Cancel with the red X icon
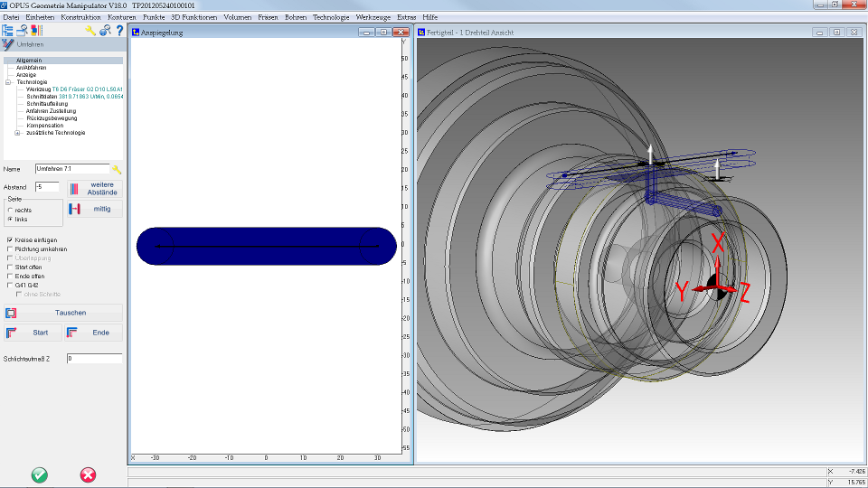Viewport: 868px width, 488px height. 88,474
